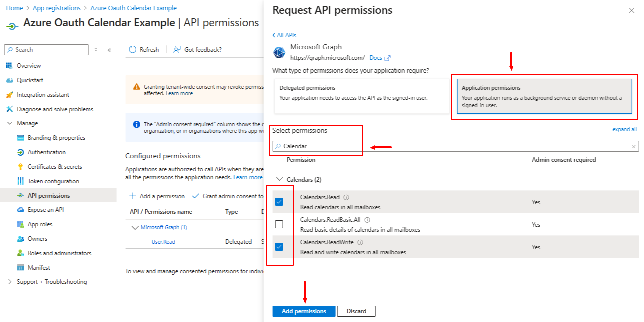Screen dimensions: 644x322
Task: Click the Certificates & secrets key icon
Action: pos(20,167)
